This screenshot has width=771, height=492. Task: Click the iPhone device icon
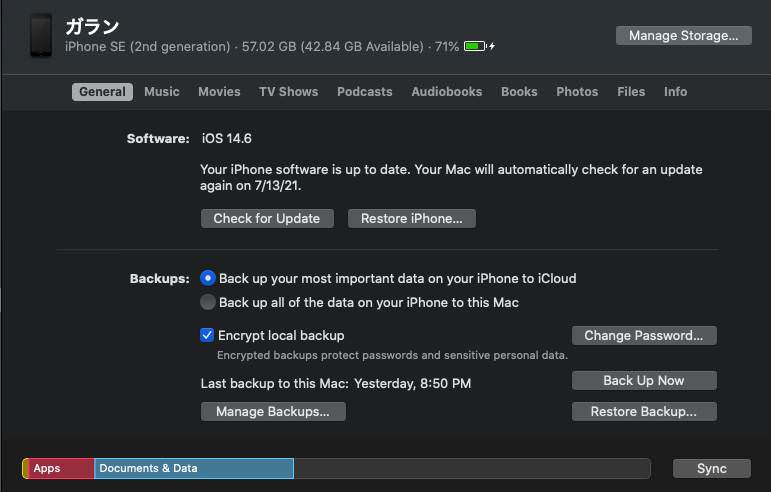point(41,35)
